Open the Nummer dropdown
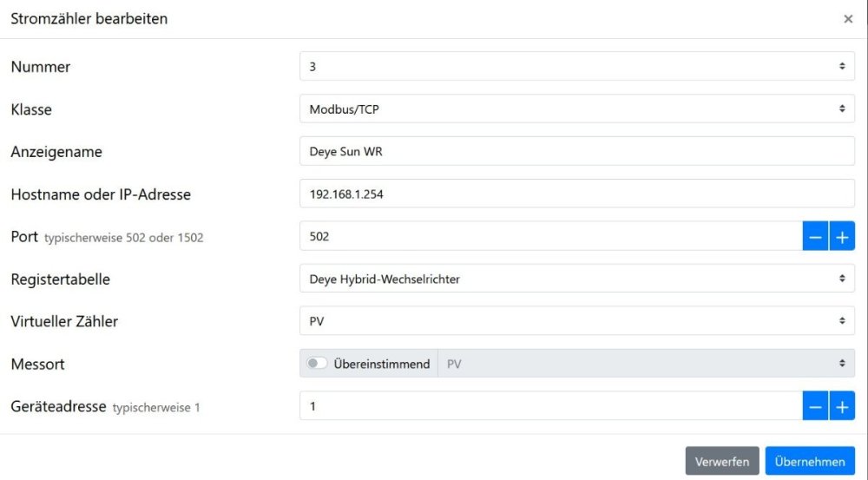Image resolution: width=868 pixels, height=480 pixels. 576,66
